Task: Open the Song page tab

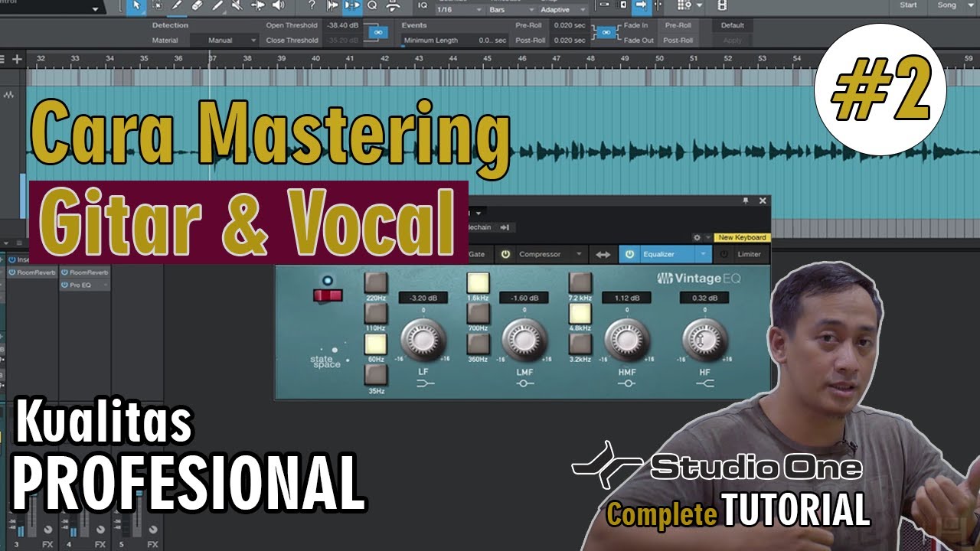Action: [x=947, y=5]
